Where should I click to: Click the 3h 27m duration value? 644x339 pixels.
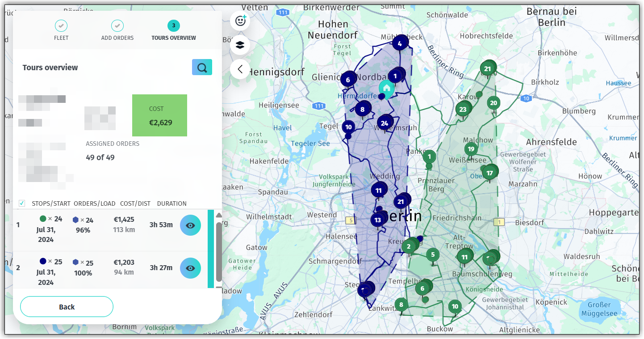(x=161, y=267)
